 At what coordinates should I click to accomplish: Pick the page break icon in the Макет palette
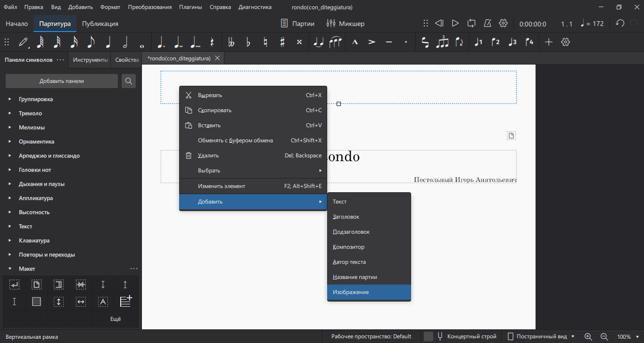click(36, 285)
